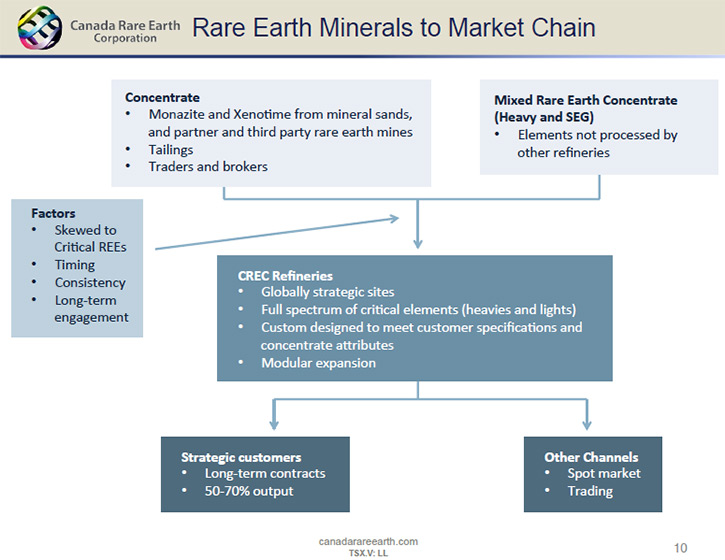Image resolution: width=725 pixels, height=560 pixels.
Task: Click the 'Canada Rare Earth Corporation' company name
Action: tap(125, 31)
